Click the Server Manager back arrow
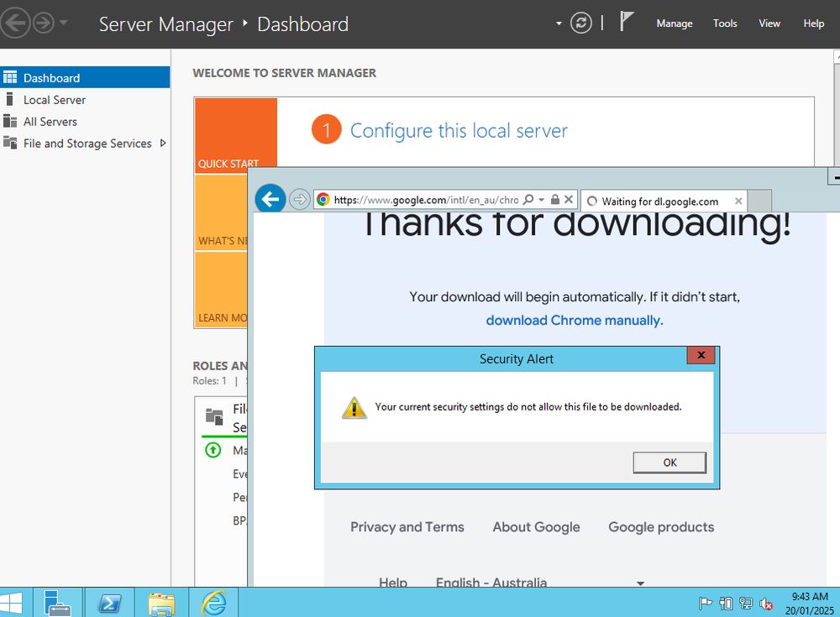Image resolution: width=840 pixels, height=617 pixels. [x=14, y=23]
